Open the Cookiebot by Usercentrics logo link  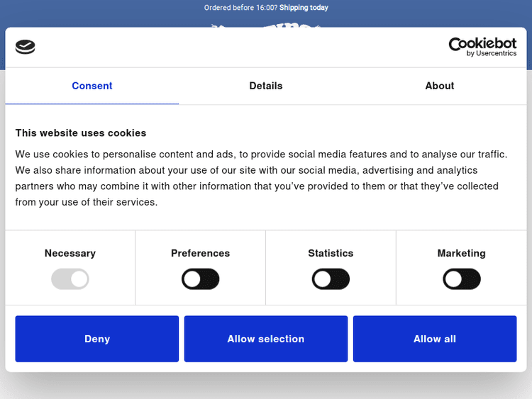[482, 47]
